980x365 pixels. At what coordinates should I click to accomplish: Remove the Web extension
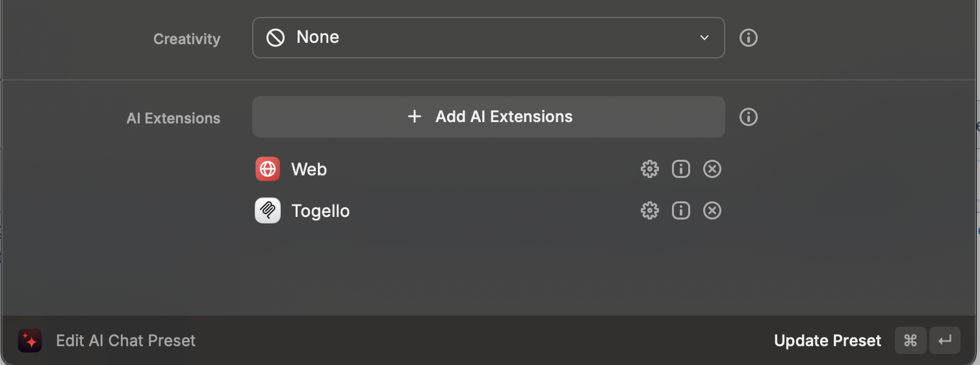[712, 170]
